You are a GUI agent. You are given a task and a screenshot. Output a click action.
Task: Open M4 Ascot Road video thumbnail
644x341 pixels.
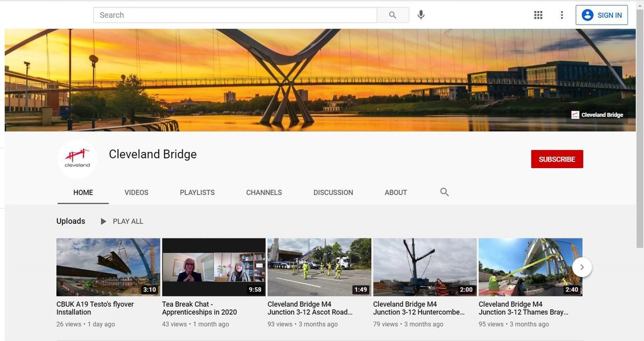click(x=319, y=267)
